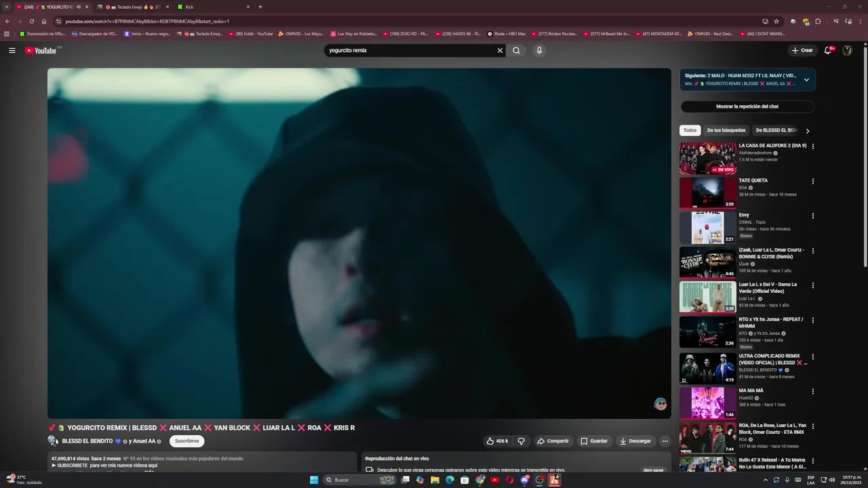
Task: Like the video with thumbs up
Action: click(497, 441)
